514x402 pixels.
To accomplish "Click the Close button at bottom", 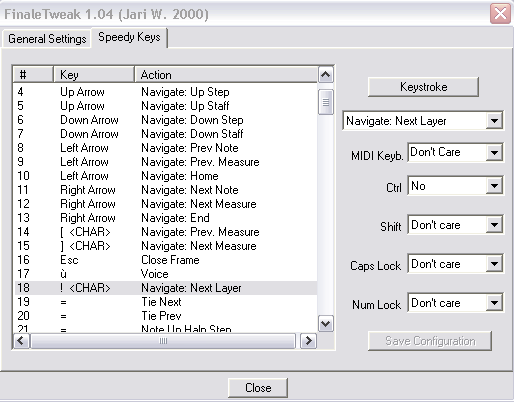I will (258, 388).
